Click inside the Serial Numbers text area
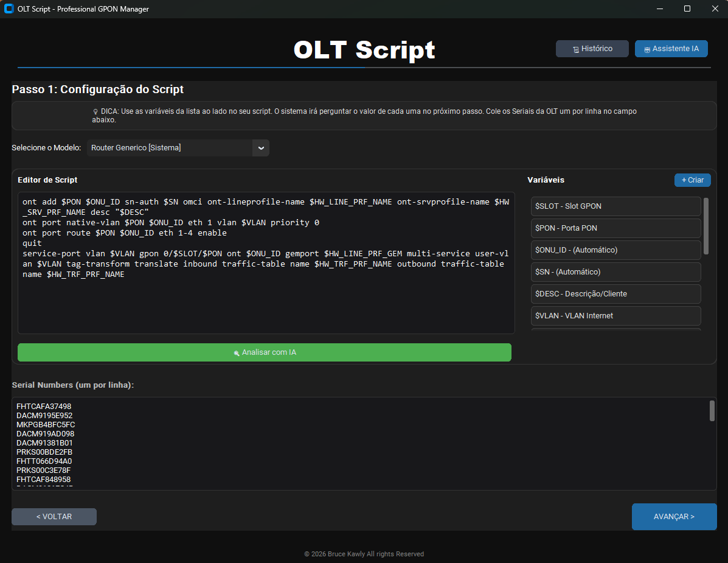The width and height of the screenshot is (728, 563). point(364,444)
